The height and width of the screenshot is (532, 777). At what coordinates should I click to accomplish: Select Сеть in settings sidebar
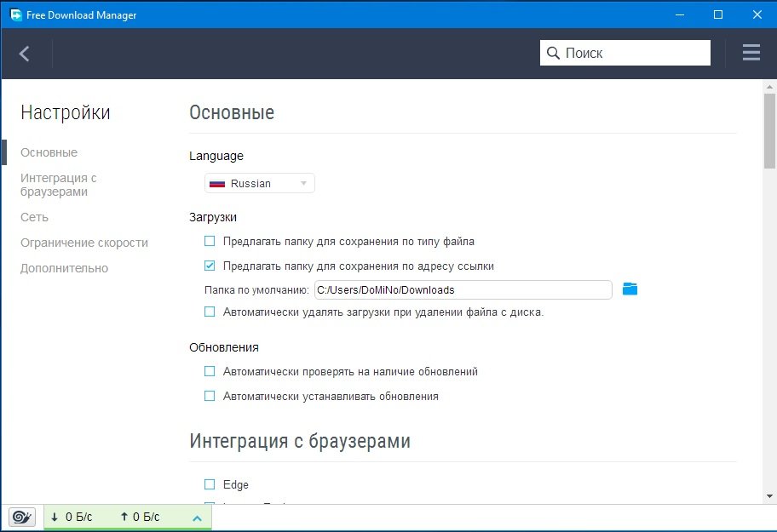tap(34, 217)
